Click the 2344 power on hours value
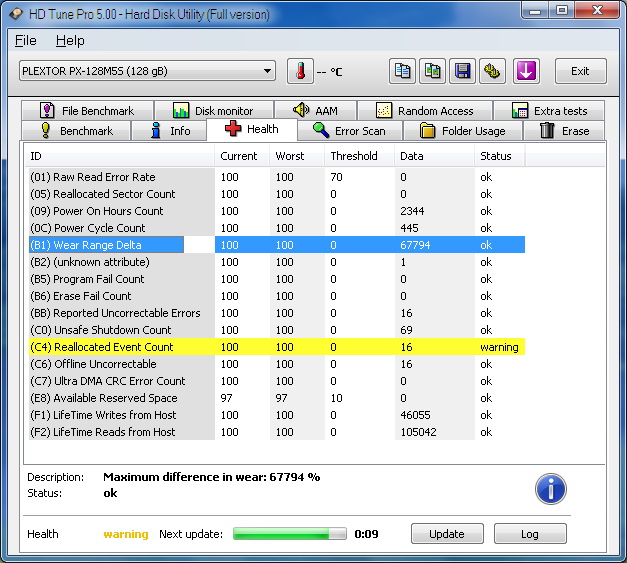This screenshot has height=563, width=627. point(412,211)
